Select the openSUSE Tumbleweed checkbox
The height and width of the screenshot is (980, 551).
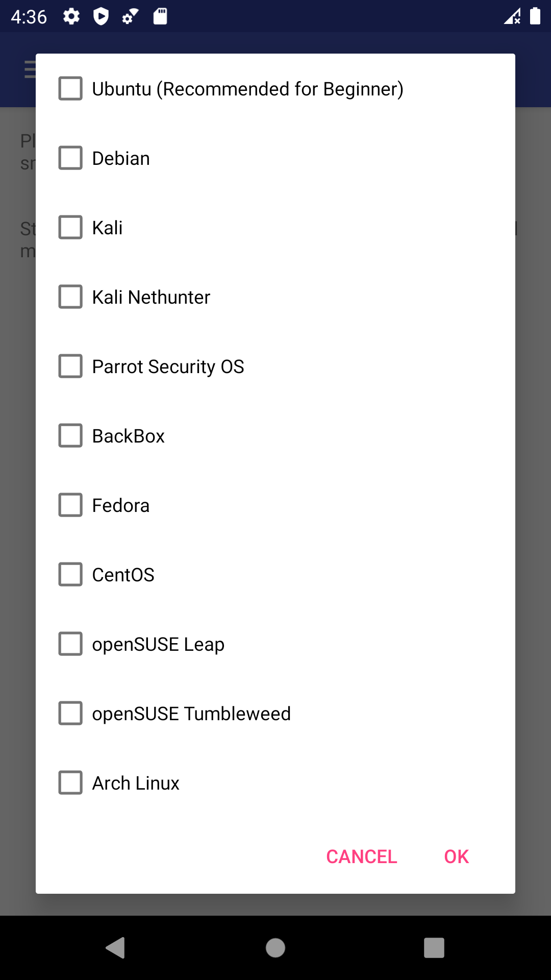coord(71,713)
